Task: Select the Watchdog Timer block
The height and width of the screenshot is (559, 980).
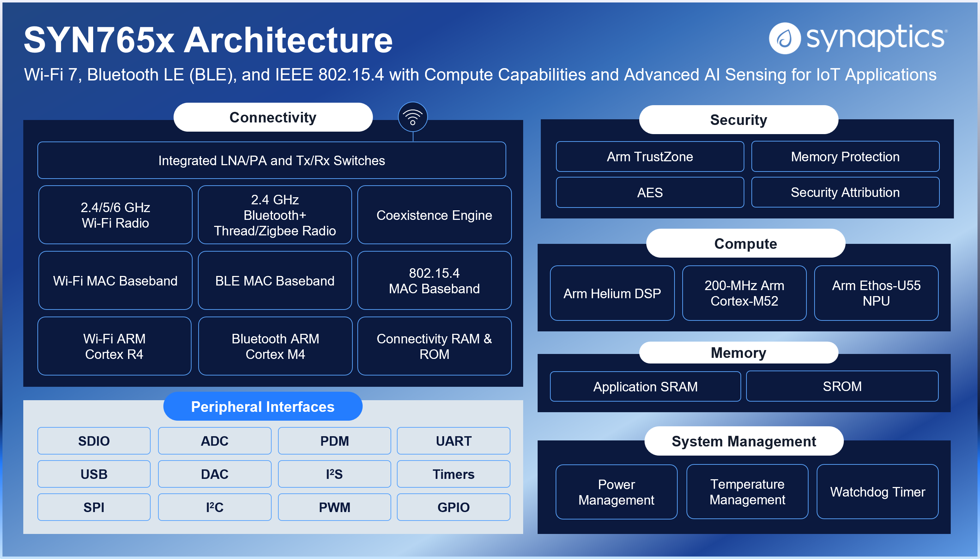Action: (877, 492)
